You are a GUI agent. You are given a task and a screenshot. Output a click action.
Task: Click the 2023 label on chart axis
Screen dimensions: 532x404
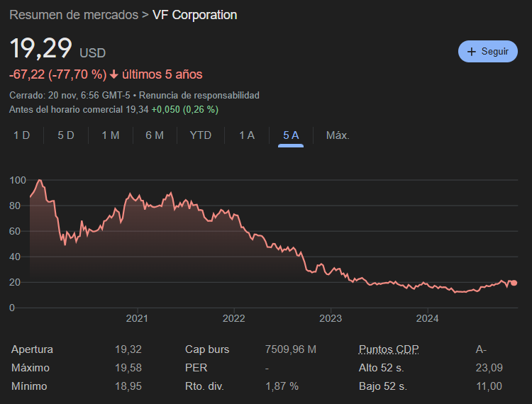point(331,319)
